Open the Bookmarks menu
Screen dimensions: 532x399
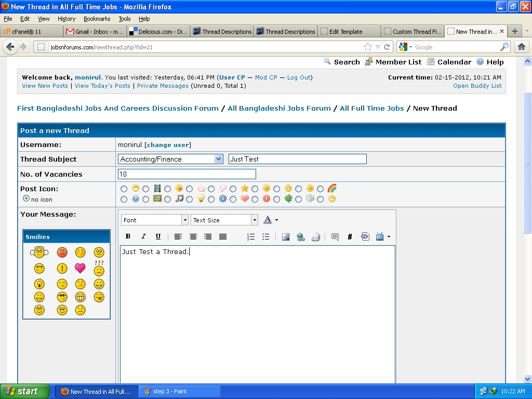pos(97,19)
